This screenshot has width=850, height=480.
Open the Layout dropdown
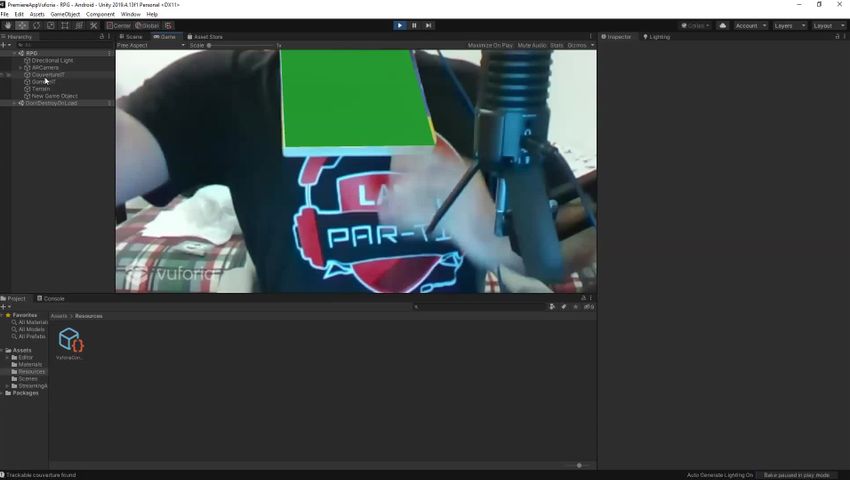(x=829, y=25)
